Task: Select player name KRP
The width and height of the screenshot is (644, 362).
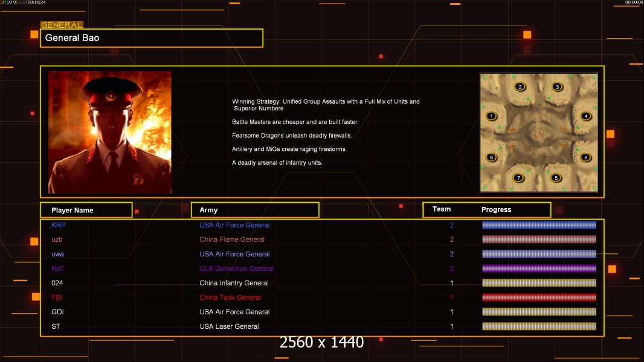Action: pyautogui.click(x=59, y=225)
